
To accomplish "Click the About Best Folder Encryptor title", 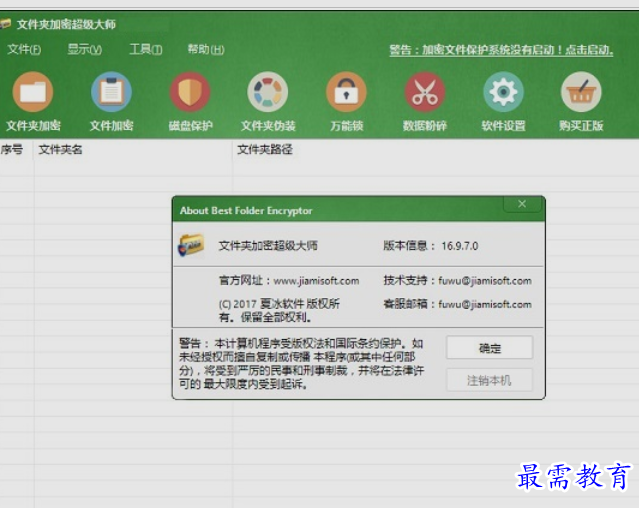I will (246, 211).
